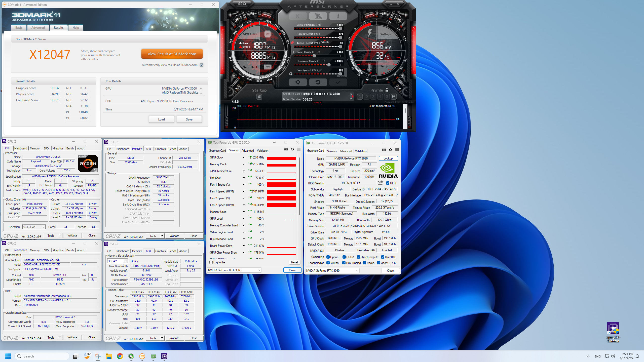Refresh GPU-Z Sensors window
Screen dimensions: 644x362
click(292, 149)
